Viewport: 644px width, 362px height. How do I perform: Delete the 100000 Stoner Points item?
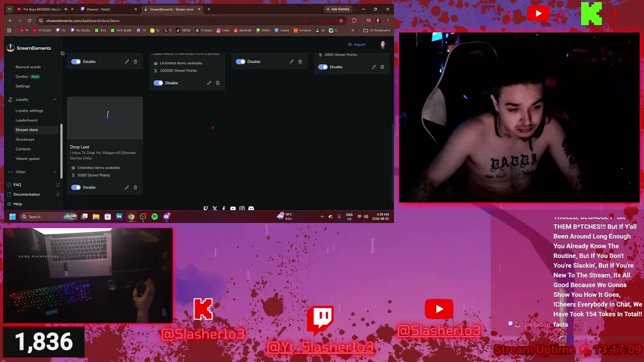[x=218, y=83]
